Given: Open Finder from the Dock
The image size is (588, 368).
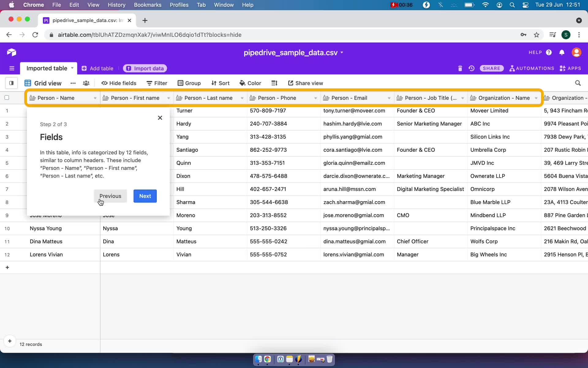Looking at the screenshot, I should point(258,359).
